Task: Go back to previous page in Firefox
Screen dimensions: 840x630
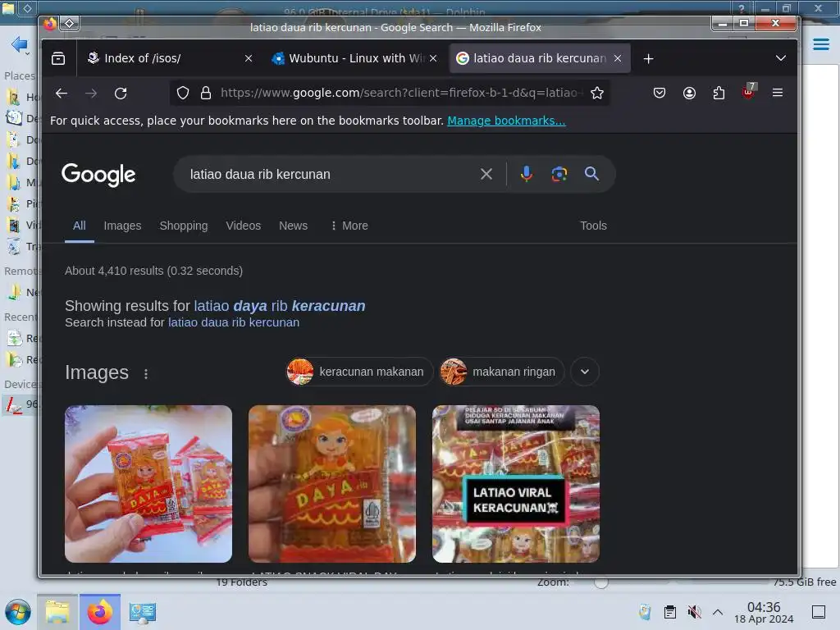Action: [61, 94]
